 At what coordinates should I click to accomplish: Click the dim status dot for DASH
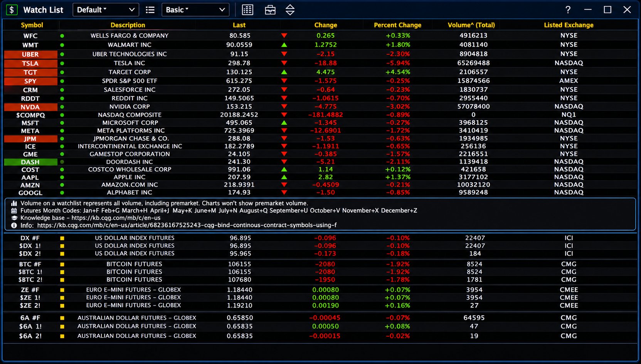pos(62,162)
